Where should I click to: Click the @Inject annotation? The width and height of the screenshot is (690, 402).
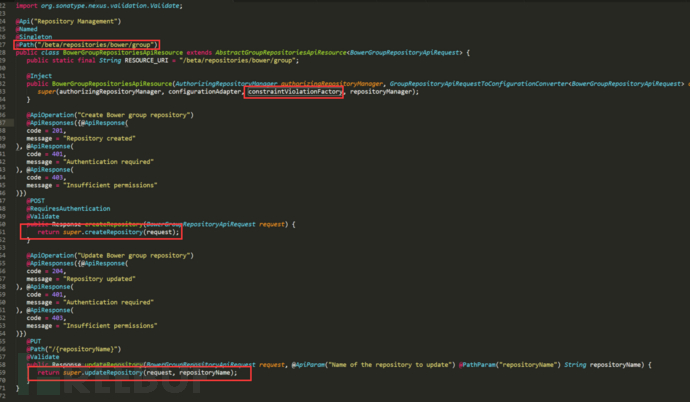[x=39, y=76]
